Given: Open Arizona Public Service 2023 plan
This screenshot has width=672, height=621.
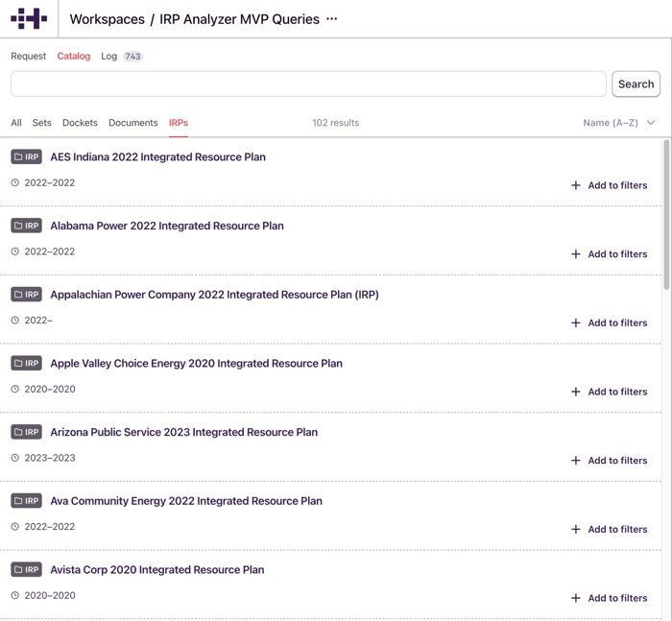Looking at the screenshot, I should point(184,432).
